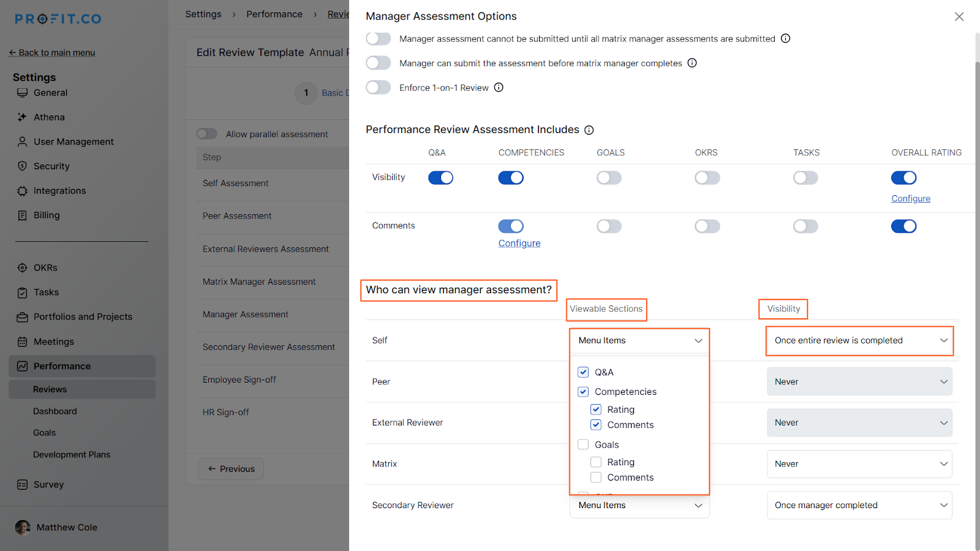The width and height of the screenshot is (980, 551).
Task: Enable the Enforce 1-on-1 Review toggle
Action: click(379, 88)
